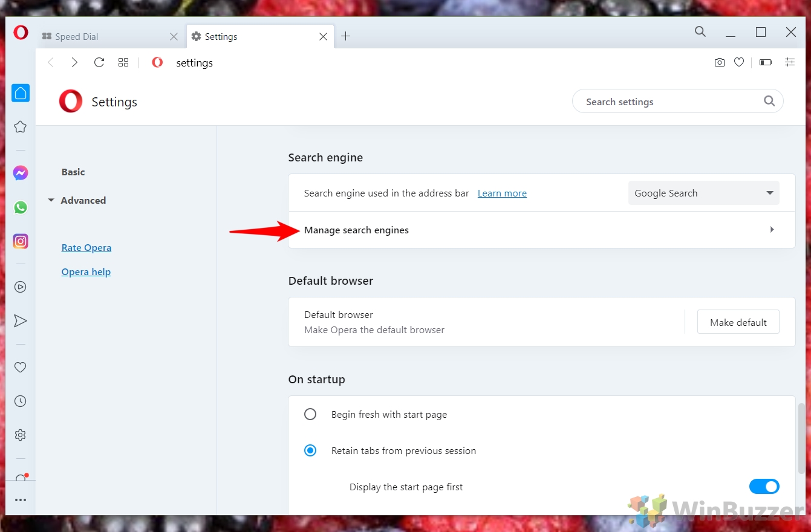Open the Basic settings section
This screenshot has height=532, width=811.
73,172
